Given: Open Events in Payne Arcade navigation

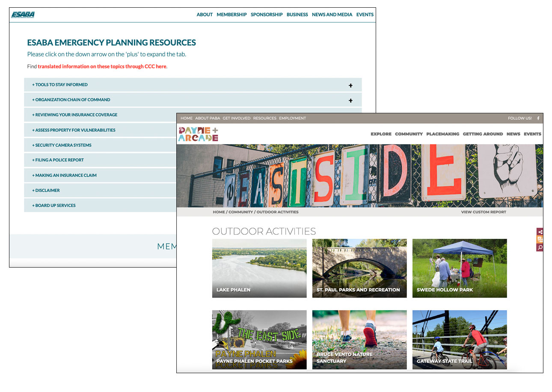Looking at the screenshot, I should (x=532, y=134).
